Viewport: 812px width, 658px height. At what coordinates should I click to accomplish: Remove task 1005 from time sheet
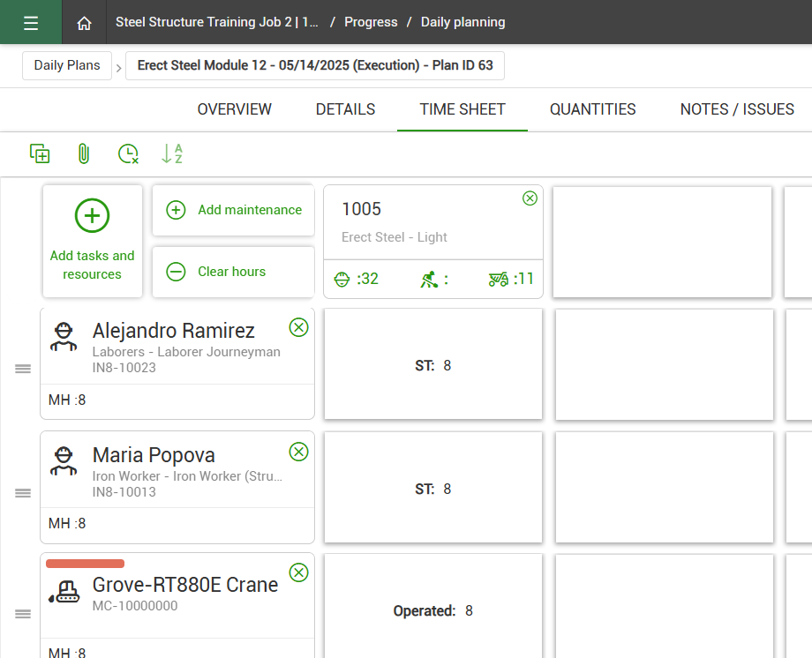click(530, 198)
